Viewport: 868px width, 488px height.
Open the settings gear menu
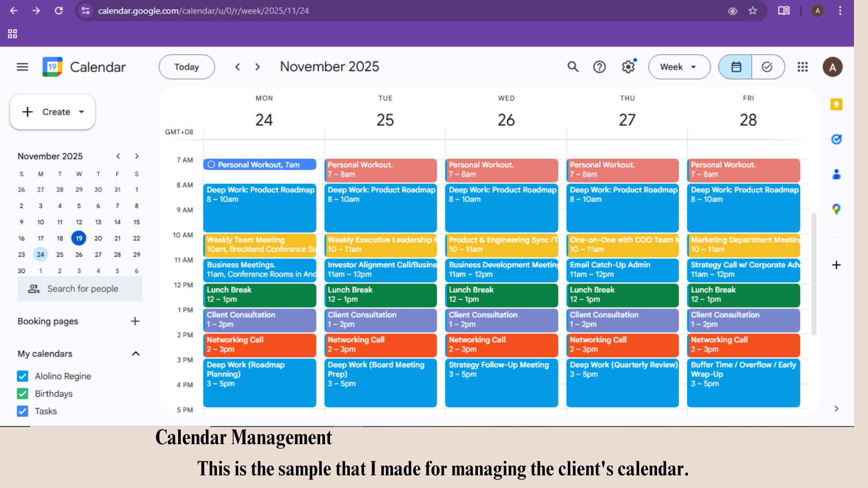coord(628,67)
